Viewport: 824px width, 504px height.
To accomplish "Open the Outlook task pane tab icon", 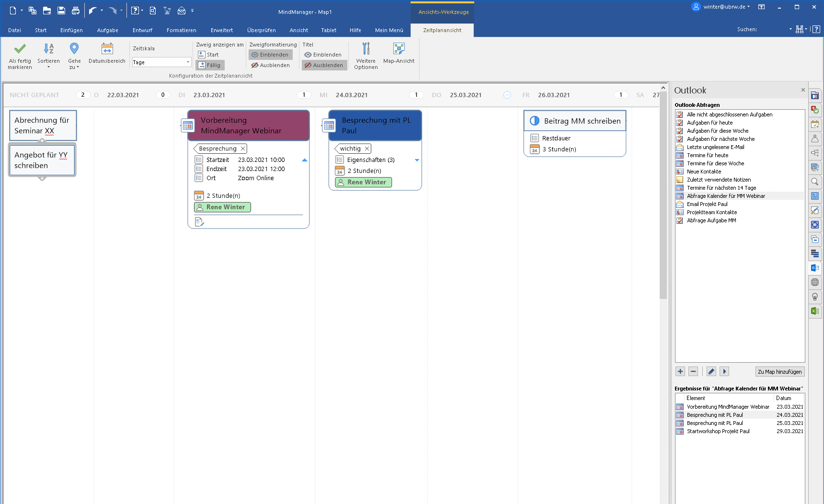I will pos(814,268).
